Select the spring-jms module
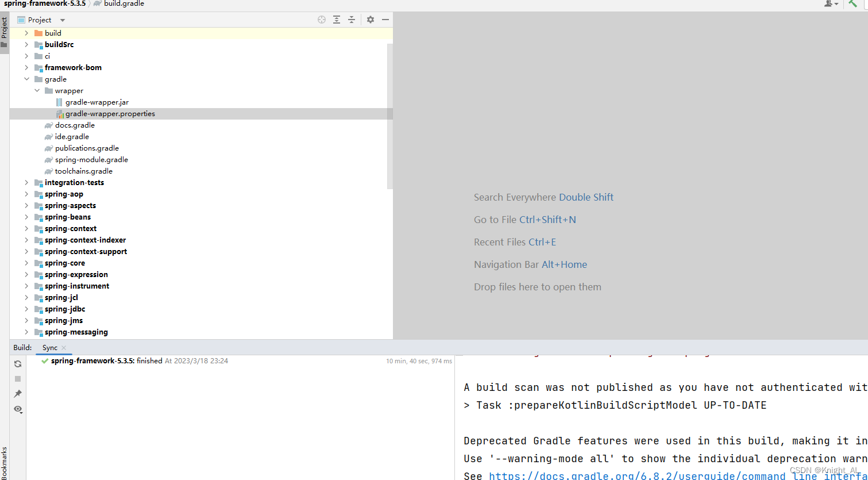Image resolution: width=868 pixels, height=480 pixels. [64, 321]
